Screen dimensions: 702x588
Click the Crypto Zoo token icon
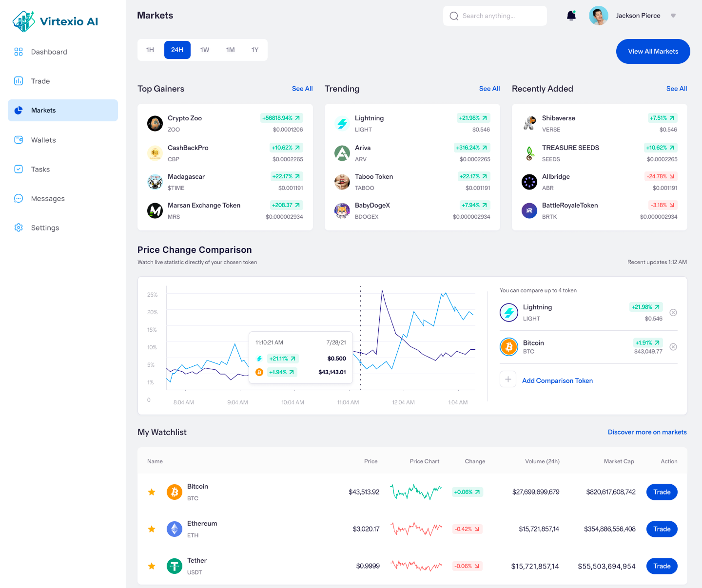(155, 124)
